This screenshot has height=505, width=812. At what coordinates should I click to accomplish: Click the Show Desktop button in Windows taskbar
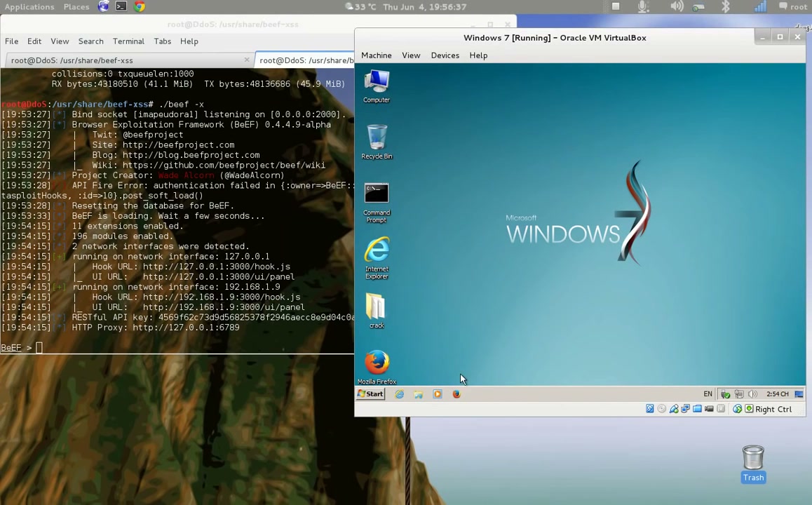[799, 394]
